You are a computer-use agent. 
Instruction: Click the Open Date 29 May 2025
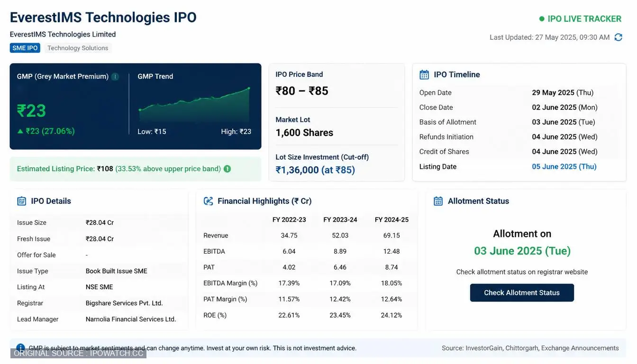coord(563,92)
